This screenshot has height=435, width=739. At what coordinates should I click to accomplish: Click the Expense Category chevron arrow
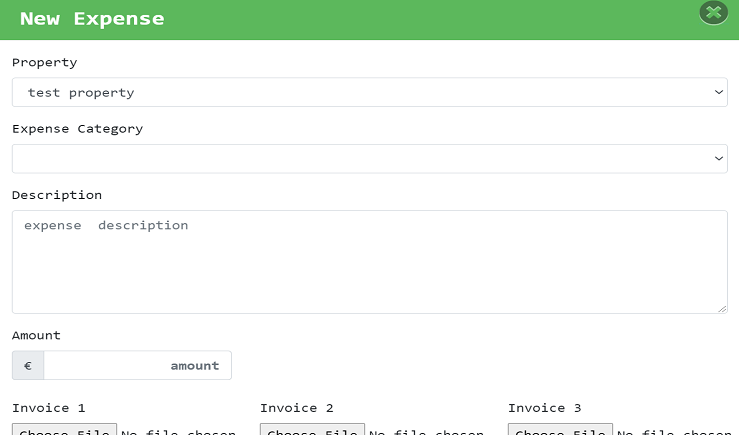(719, 158)
